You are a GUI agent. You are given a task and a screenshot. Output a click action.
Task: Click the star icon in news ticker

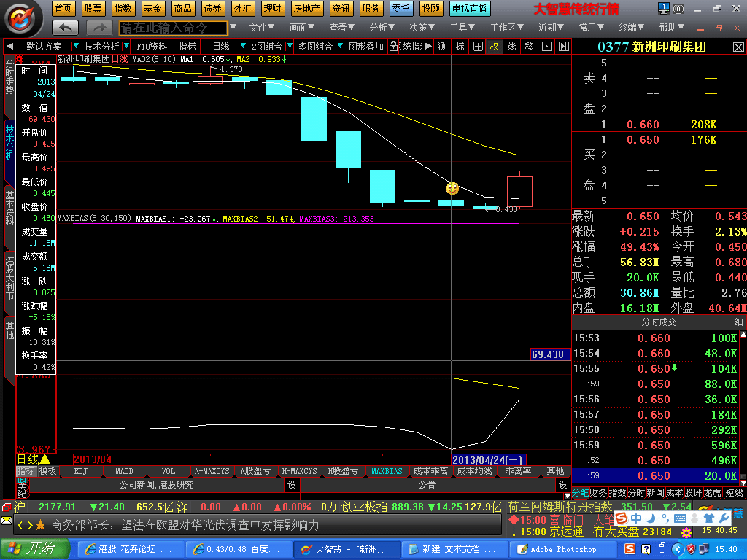coord(41,525)
